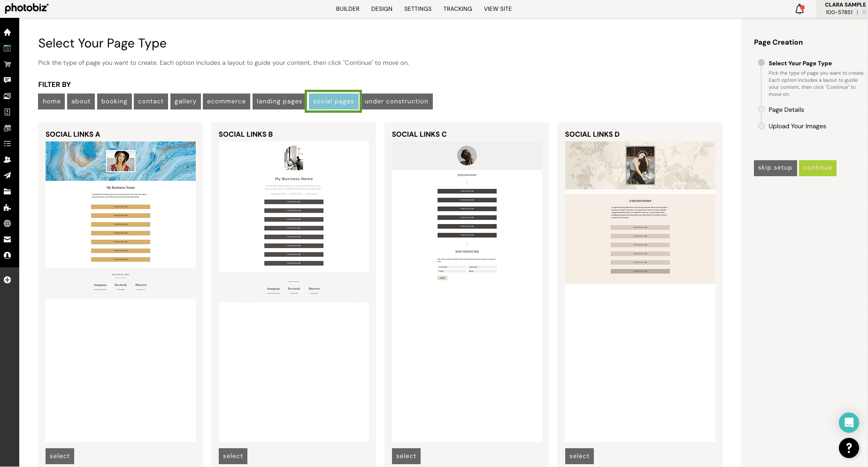This screenshot has width=868, height=467.
Task: Filter page types by landing pages
Action: (279, 101)
